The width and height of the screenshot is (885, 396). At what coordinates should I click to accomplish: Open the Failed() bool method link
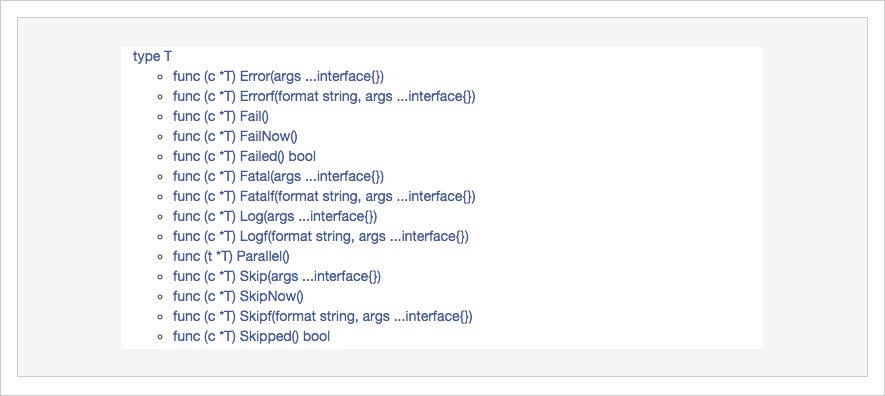(244, 156)
